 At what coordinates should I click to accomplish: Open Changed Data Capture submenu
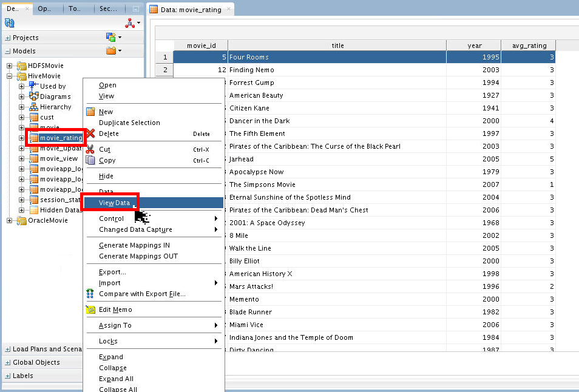click(x=154, y=229)
